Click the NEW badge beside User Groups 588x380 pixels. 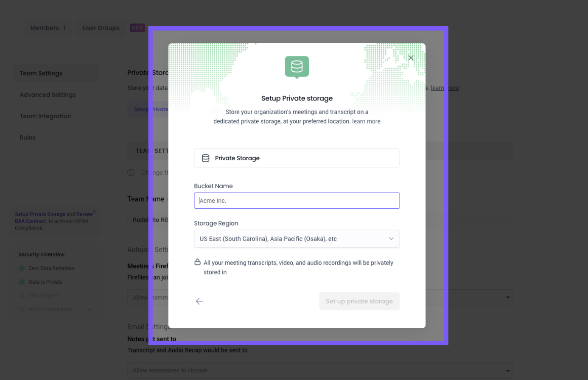[x=137, y=28]
